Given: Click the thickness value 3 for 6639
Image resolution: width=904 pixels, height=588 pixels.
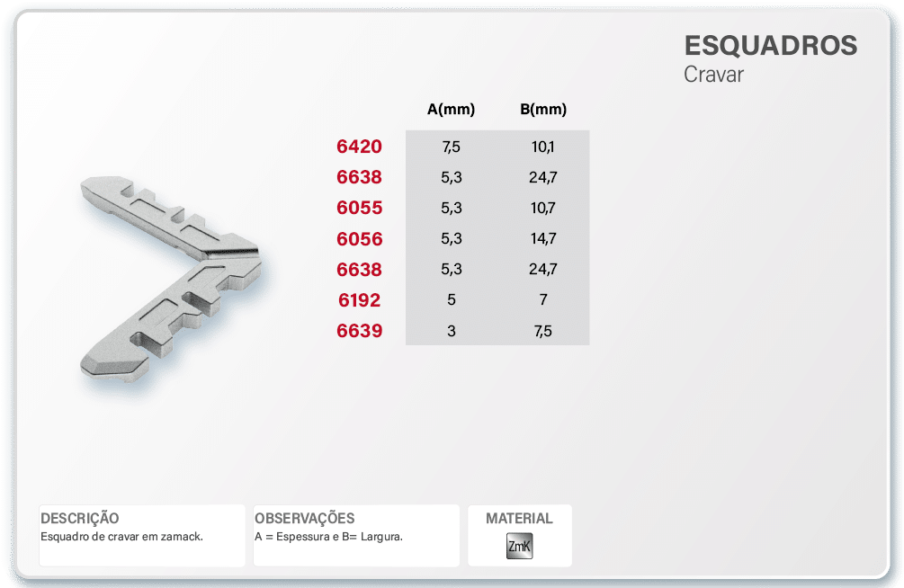Looking at the screenshot, I should 451,331.
